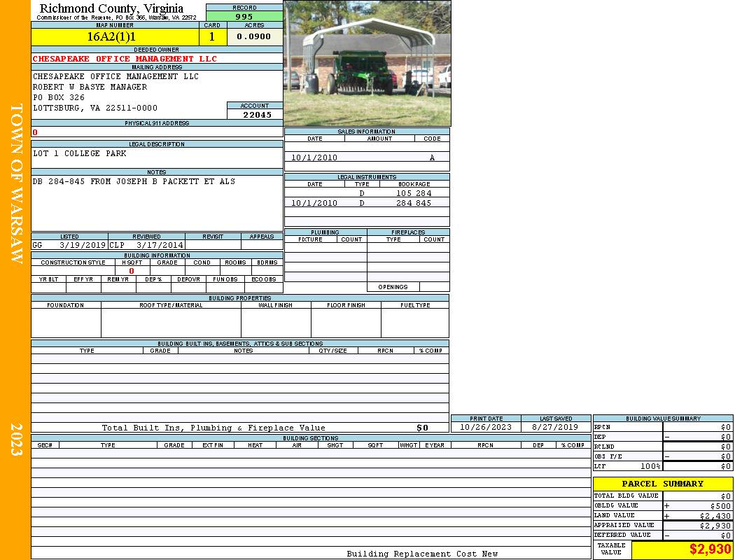Image resolution: width=735 pixels, height=560 pixels.
Task: Click the reviewed date 3/17/2014
Action: coord(160,244)
